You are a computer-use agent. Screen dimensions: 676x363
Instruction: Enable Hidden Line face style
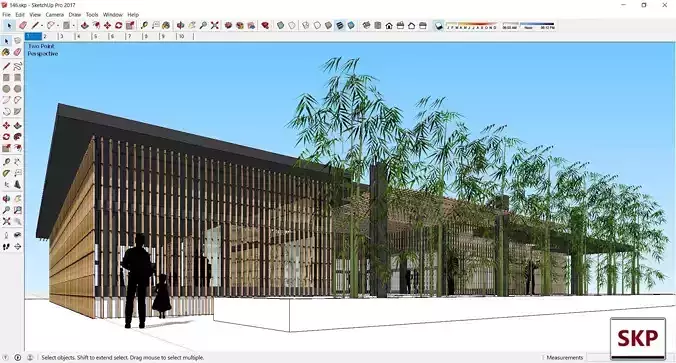317,25
